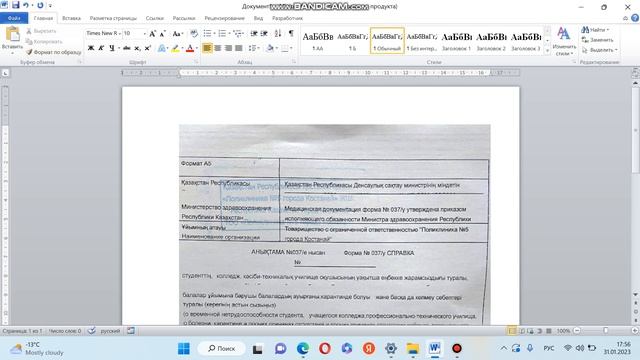Click Найти find button

pyautogui.click(x=596, y=30)
